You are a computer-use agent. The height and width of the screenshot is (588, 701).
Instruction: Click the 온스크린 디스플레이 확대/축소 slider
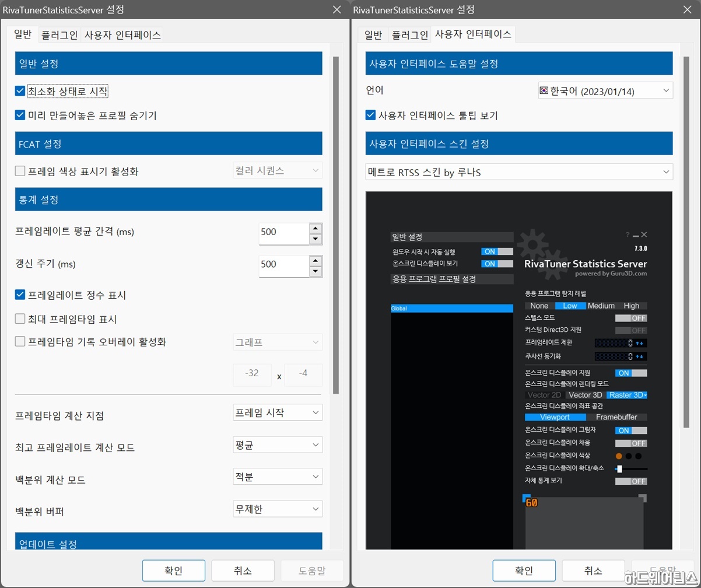tap(631, 468)
